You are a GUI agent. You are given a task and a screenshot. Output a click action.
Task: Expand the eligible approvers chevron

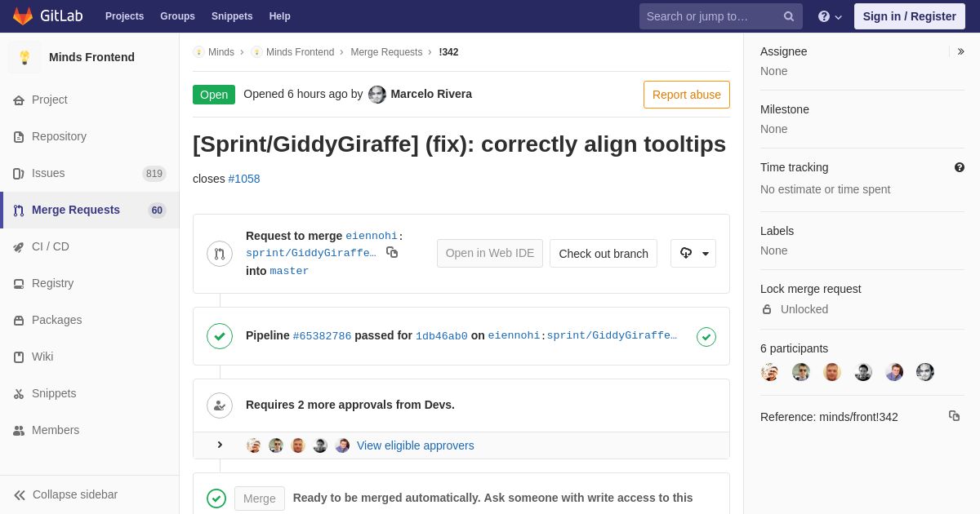pyautogui.click(x=220, y=445)
